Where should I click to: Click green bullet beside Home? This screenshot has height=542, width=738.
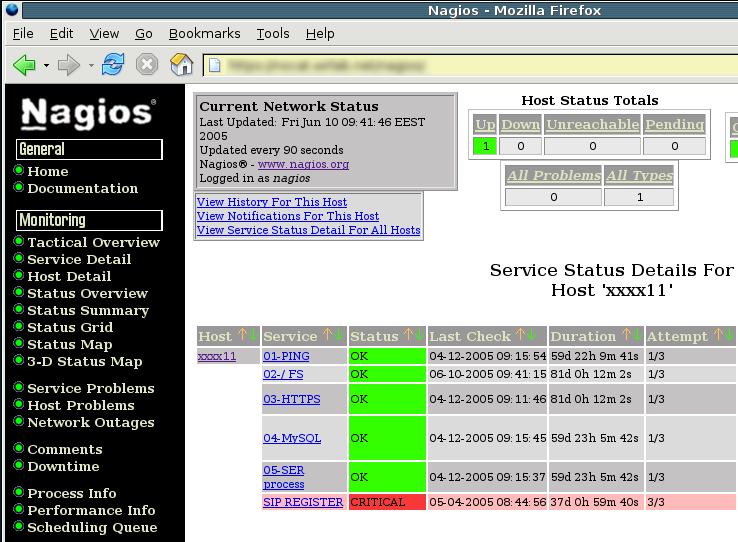tap(18, 170)
